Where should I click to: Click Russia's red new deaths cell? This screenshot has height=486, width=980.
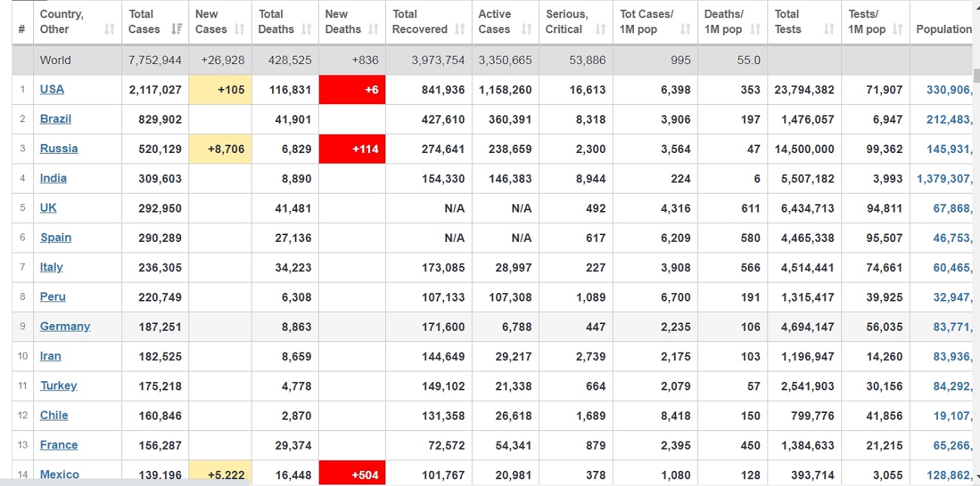click(x=352, y=148)
